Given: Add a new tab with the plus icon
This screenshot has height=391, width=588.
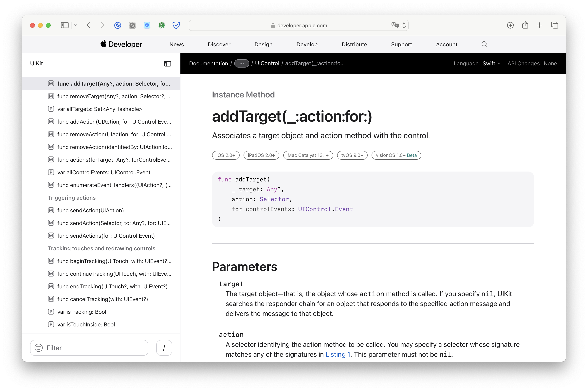Looking at the screenshot, I should tap(540, 25).
